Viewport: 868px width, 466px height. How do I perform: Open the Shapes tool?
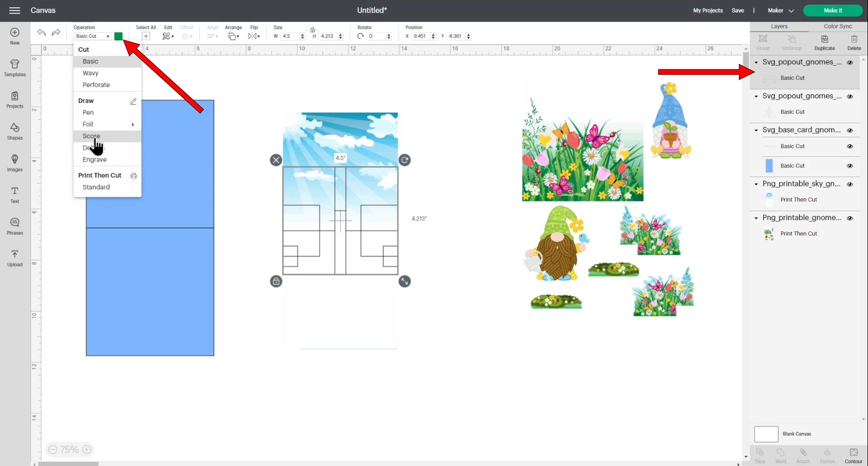tap(14, 132)
